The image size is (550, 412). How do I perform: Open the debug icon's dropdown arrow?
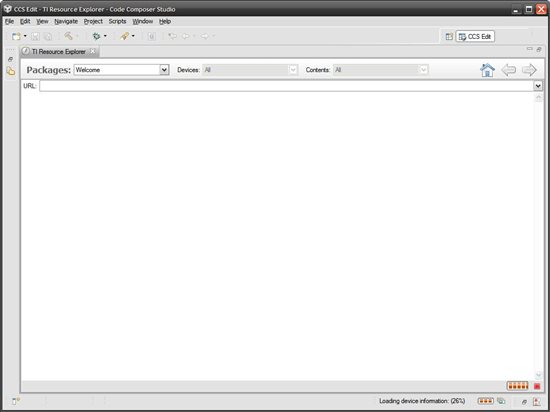[x=105, y=36]
